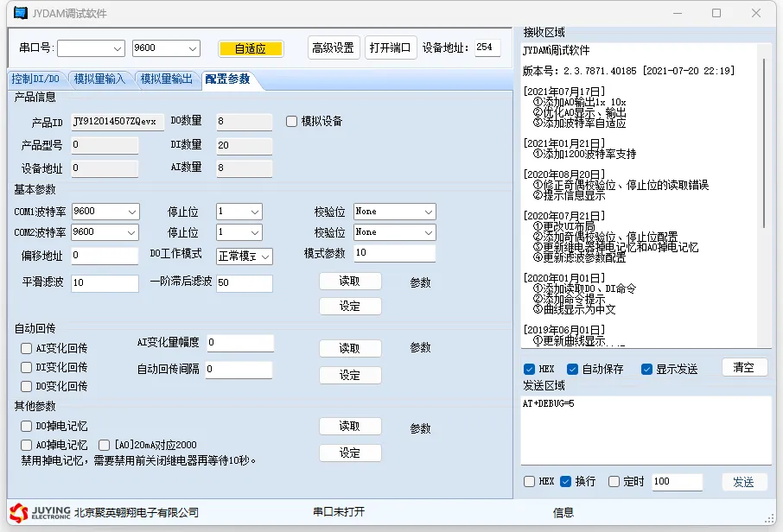Open the COM2 停止位 dropdown
The width and height of the screenshot is (783, 532).
[x=239, y=232]
